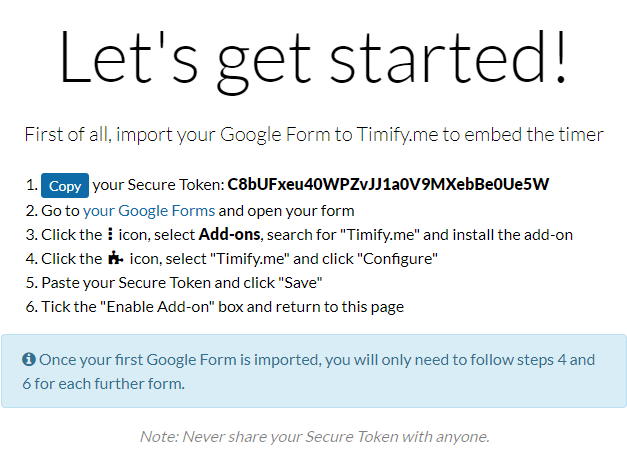Click the puzzle piece add-on icon
The width and height of the screenshot is (627, 459).
click(x=116, y=258)
